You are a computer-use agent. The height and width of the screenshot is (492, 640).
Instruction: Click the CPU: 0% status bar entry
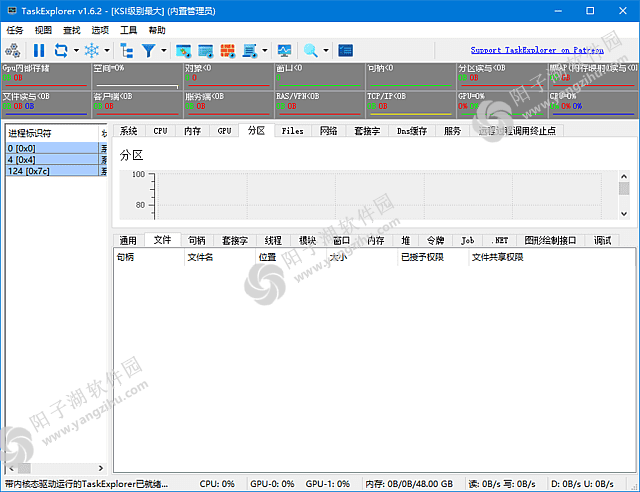[x=217, y=484]
